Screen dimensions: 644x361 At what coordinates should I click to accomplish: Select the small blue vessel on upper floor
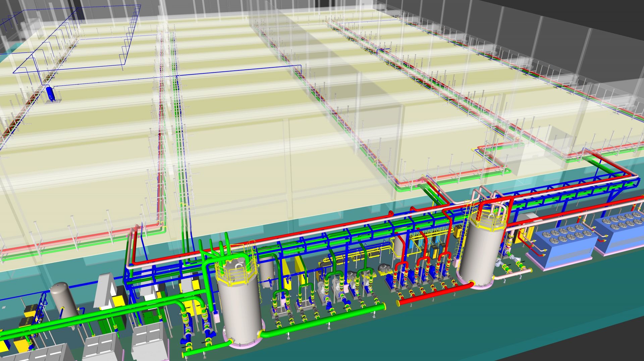[50, 94]
